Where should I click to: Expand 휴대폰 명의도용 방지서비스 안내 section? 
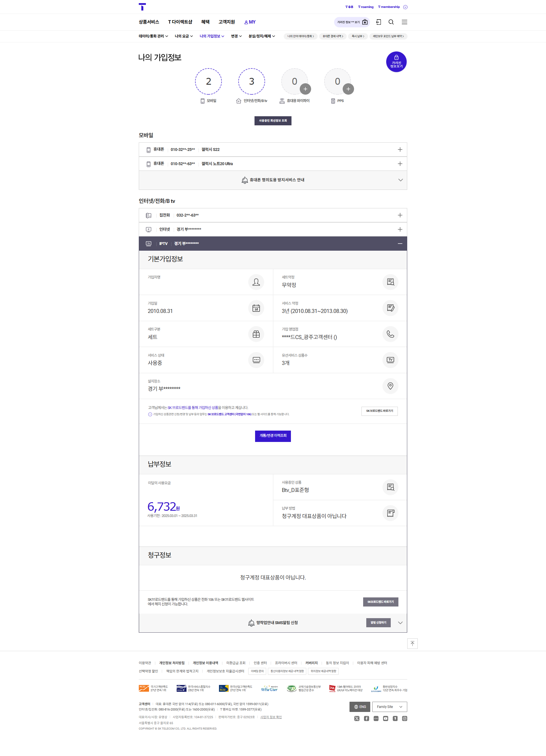pyautogui.click(x=273, y=180)
